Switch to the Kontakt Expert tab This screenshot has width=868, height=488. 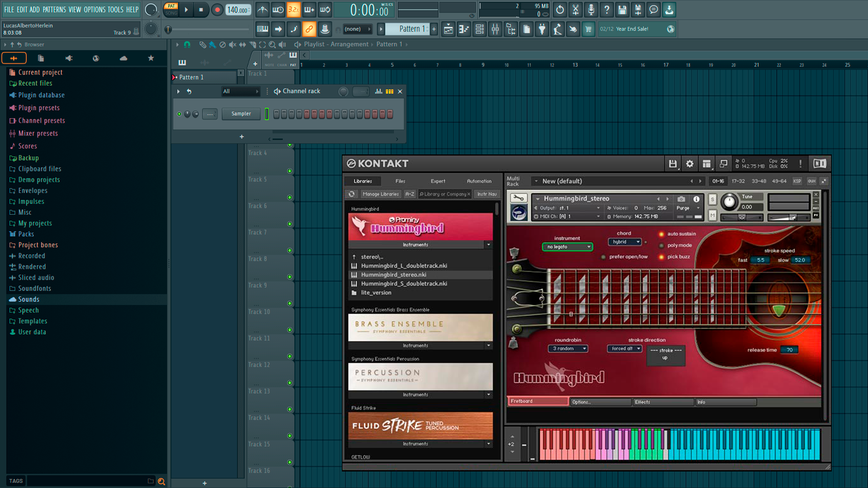click(438, 181)
